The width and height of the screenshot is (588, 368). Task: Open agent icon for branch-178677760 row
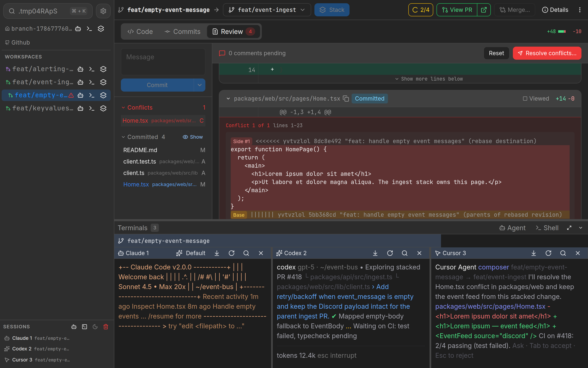pos(78,29)
